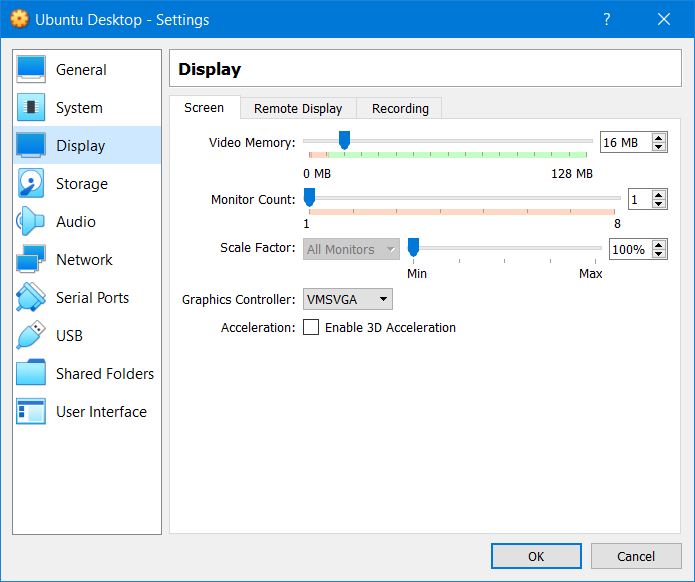Enable 3D Acceleration checkbox
This screenshot has width=695, height=582.
click(x=311, y=328)
